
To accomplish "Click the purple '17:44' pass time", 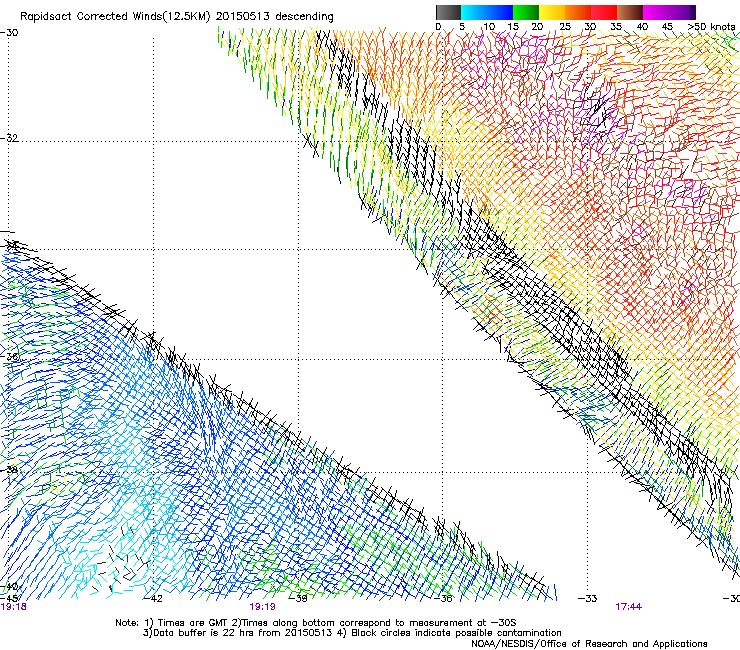I will pyautogui.click(x=629, y=607).
